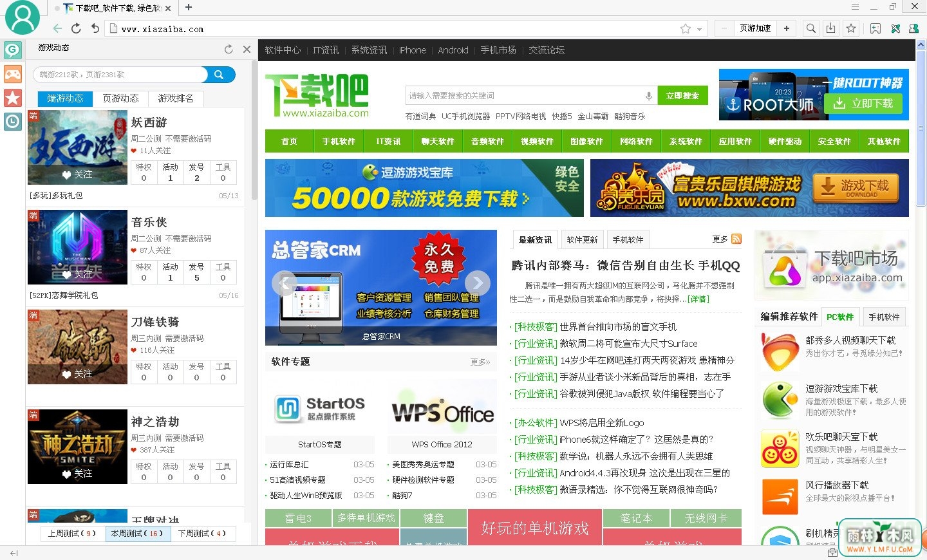Click the gamepad chat toolbar icon
The height and width of the screenshot is (560, 927).
click(876, 28)
